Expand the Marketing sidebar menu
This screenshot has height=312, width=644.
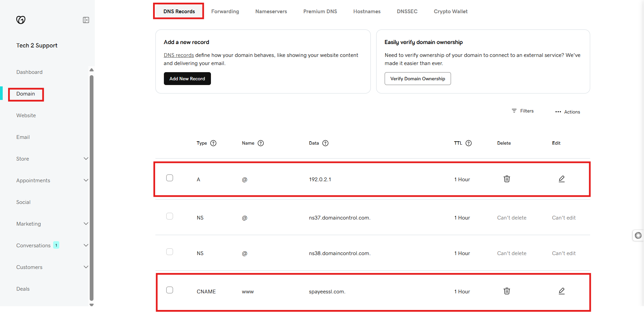[86, 224]
